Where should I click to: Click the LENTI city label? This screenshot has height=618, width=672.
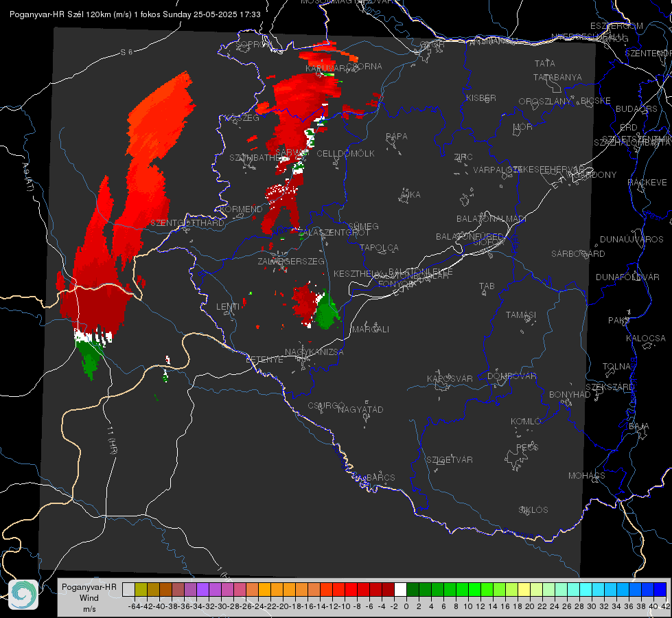click(x=228, y=306)
